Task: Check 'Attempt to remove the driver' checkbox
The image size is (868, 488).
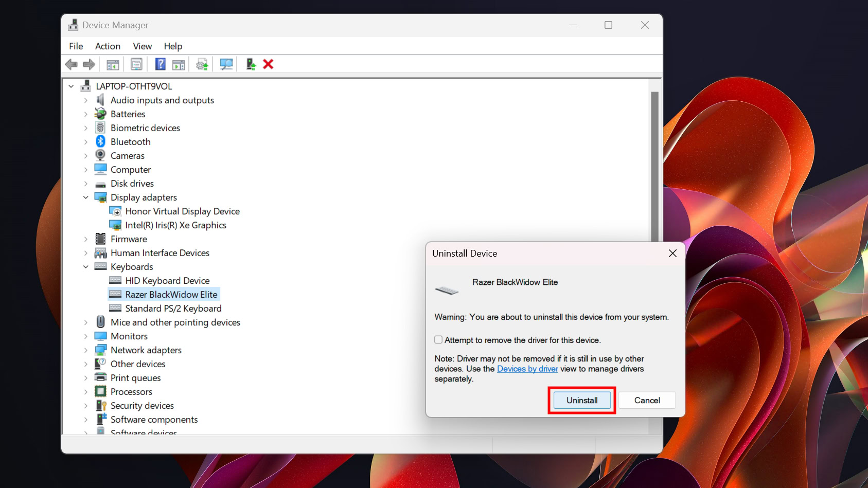Action: pos(438,340)
